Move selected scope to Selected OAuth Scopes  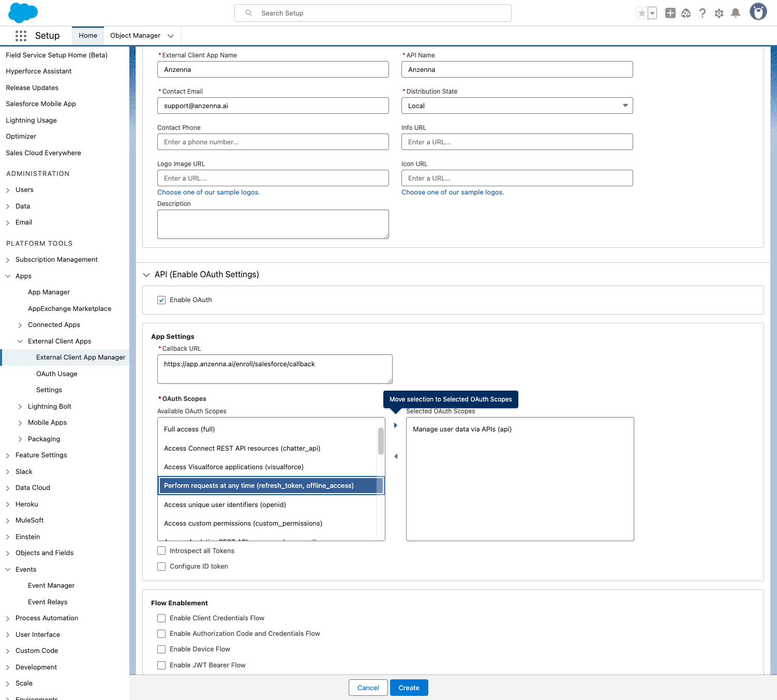point(396,425)
